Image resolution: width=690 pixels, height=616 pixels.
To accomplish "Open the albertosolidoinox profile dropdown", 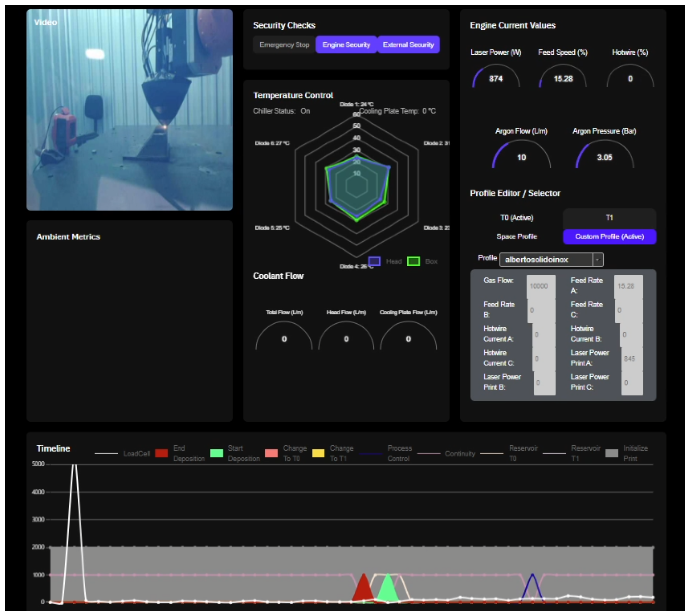I will (x=546, y=260).
